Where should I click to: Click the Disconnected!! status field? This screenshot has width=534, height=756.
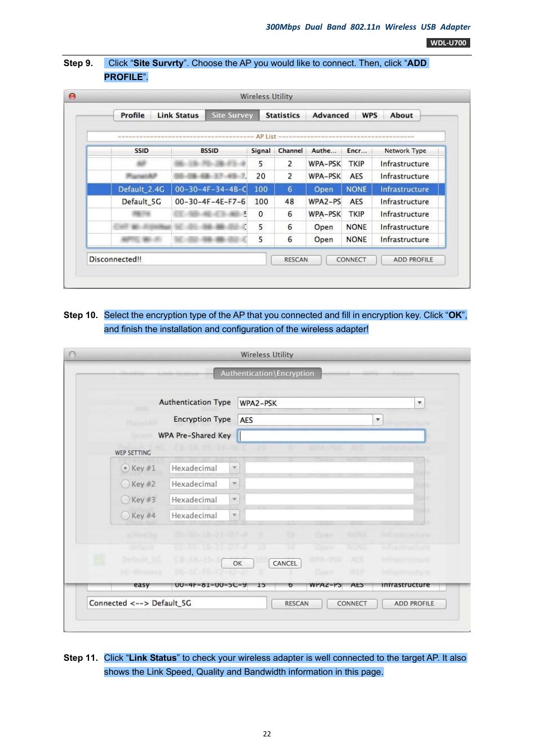click(x=176, y=259)
